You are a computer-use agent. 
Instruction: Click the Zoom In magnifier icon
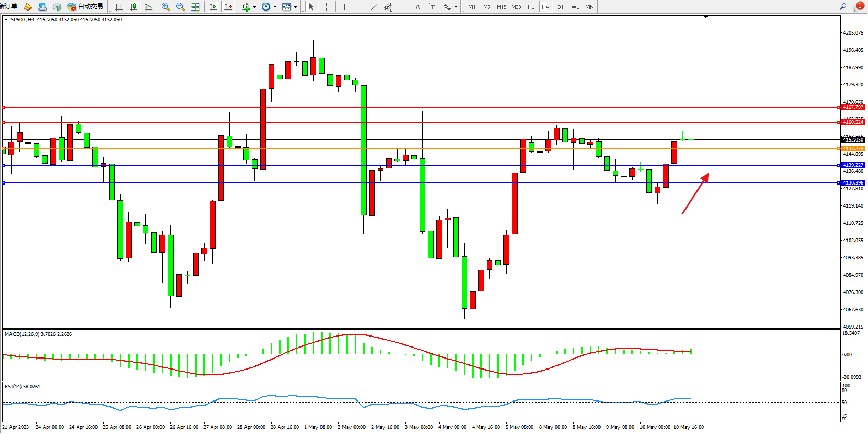tap(166, 7)
